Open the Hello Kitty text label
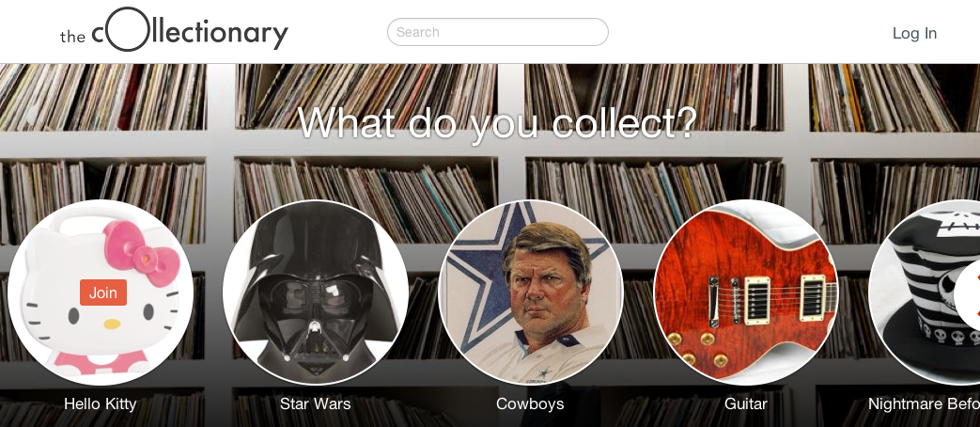 point(100,403)
